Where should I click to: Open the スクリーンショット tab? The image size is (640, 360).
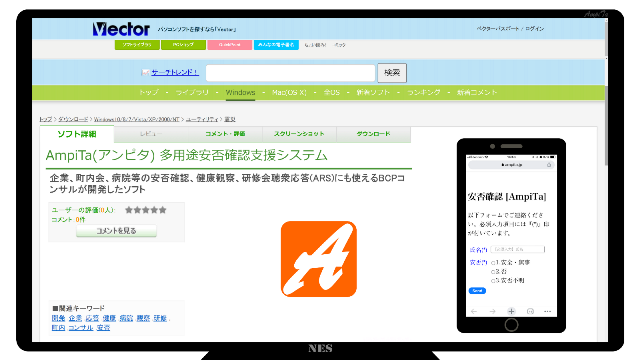tap(299, 134)
